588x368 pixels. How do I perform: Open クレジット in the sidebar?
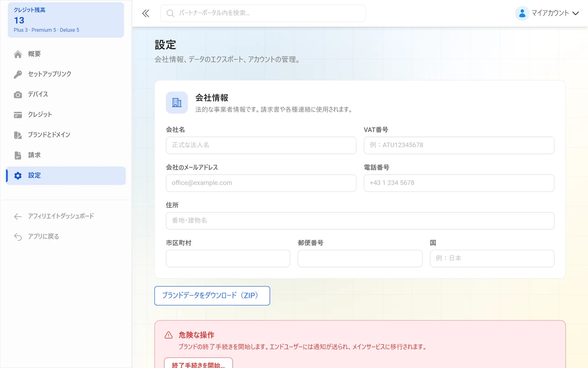[66, 114]
